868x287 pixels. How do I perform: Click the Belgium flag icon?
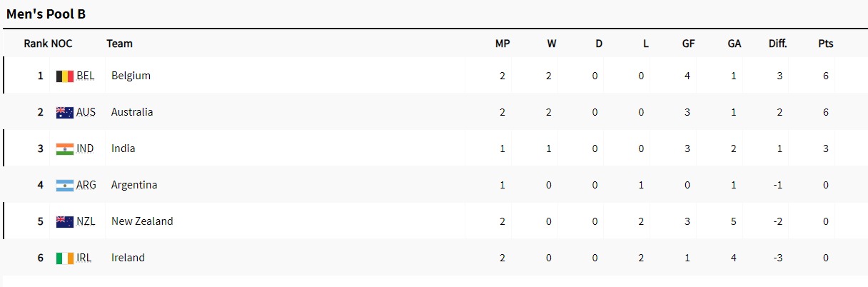[65, 76]
